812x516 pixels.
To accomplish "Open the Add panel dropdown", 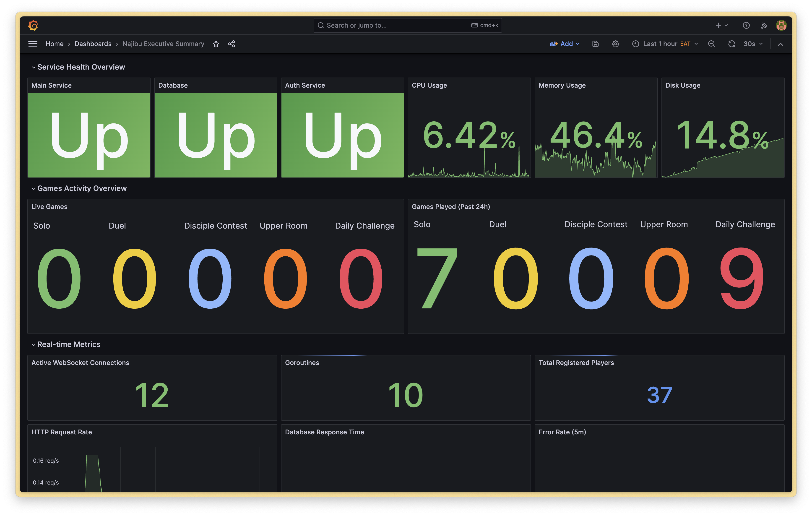I will (x=565, y=44).
